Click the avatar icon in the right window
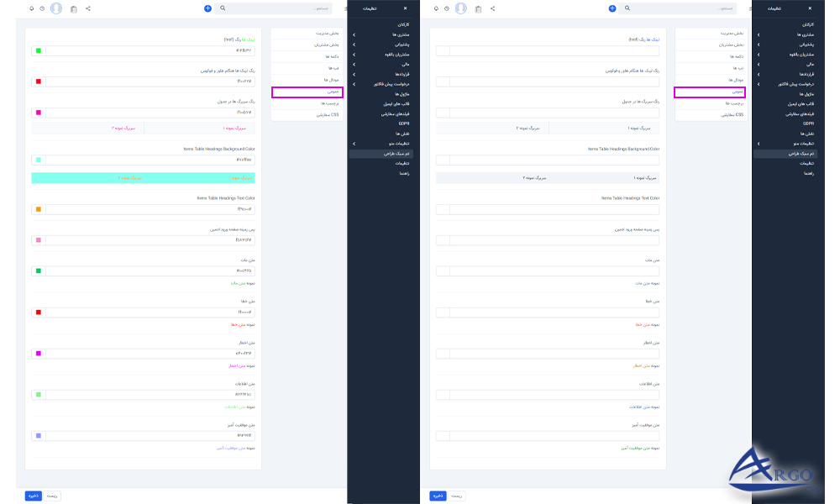The height and width of the screenshot is (504, 840). coord(459,8)
